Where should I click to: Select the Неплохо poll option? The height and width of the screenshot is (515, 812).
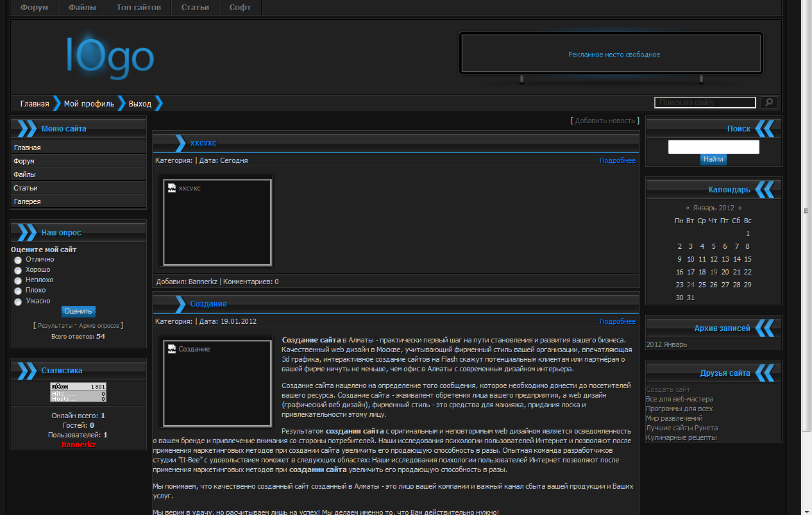(x=18, y=281)
